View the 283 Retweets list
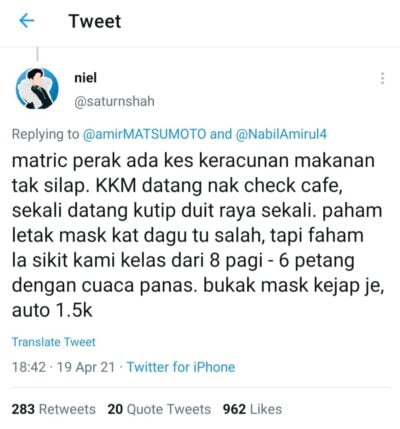 pos(54,409)
